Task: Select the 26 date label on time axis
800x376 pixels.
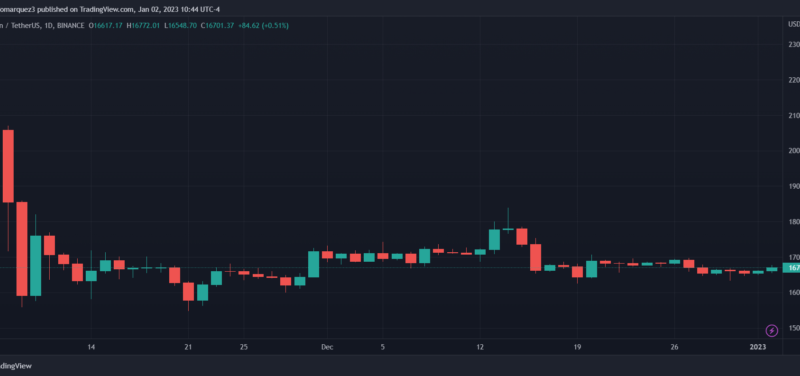Action: click(x=674, y=347)
